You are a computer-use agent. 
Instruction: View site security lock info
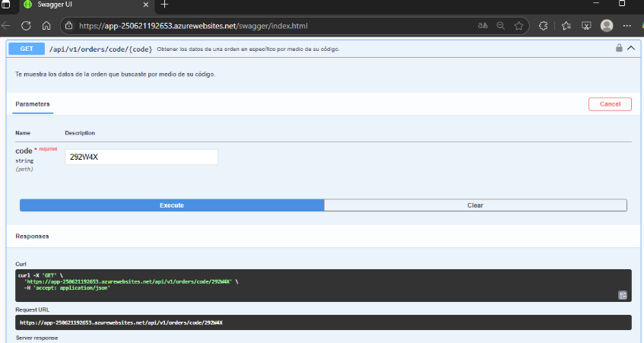(69, 25)
